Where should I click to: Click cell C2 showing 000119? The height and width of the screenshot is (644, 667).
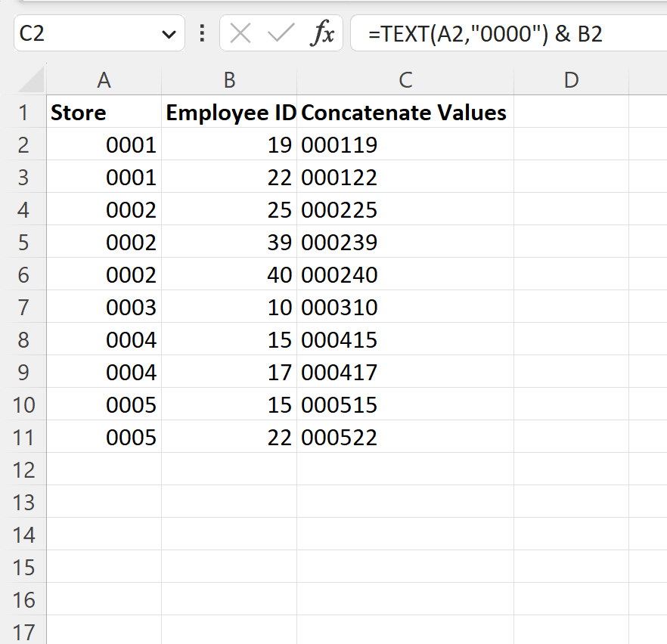coord(406,144)
